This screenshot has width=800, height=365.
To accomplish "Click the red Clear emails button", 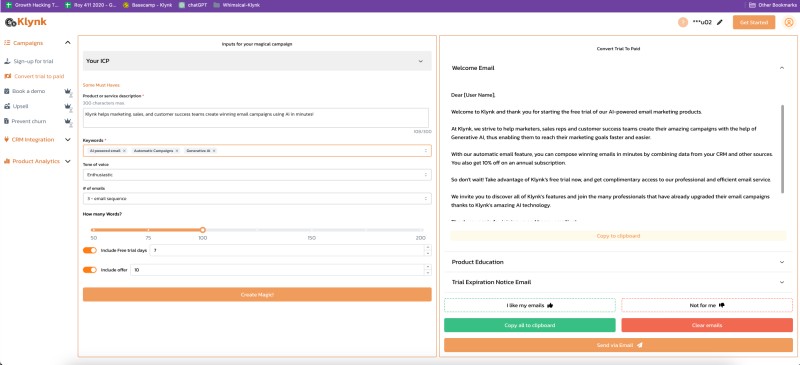I will tap(707, 325).
